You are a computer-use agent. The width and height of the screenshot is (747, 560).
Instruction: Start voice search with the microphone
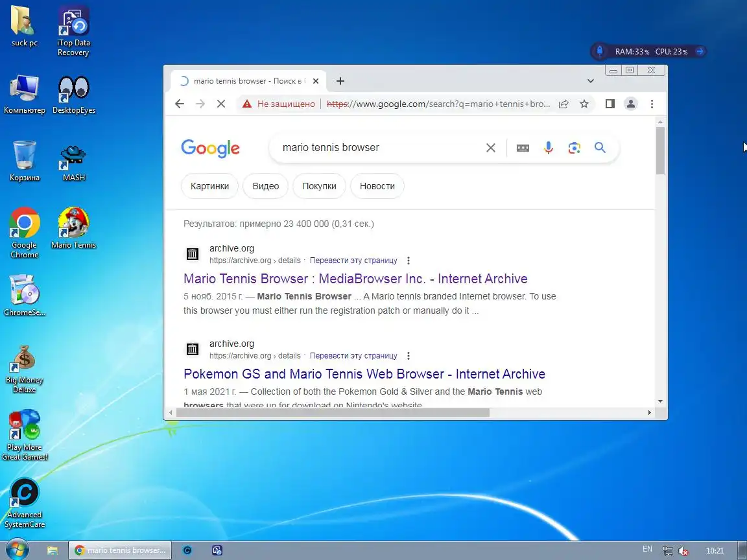549,148
